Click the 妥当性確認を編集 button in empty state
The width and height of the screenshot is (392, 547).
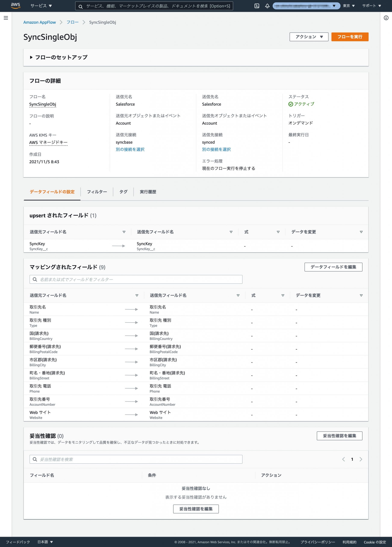click(196, 509)
